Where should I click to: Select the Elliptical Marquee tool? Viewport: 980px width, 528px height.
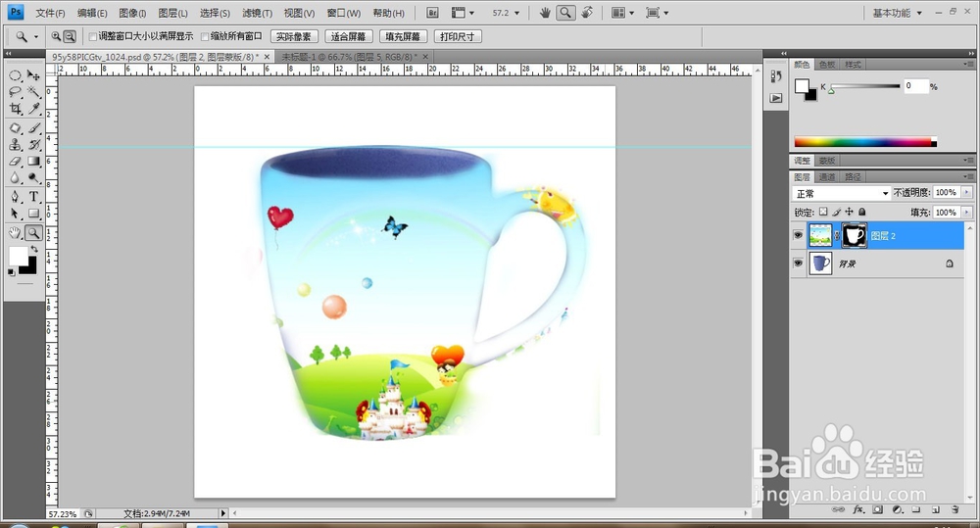coord(16,75)
